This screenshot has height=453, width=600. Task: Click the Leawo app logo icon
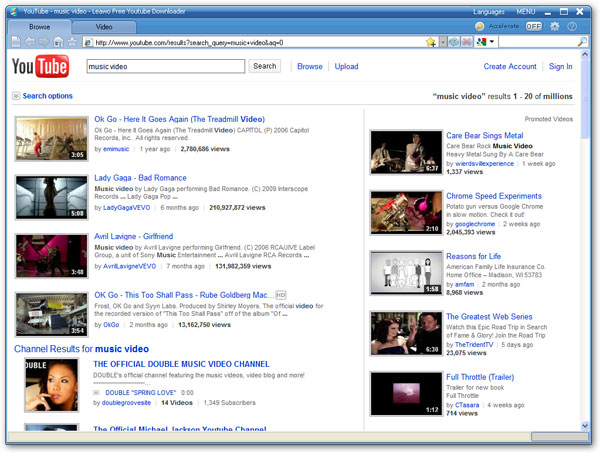click(x=14, y=11)
